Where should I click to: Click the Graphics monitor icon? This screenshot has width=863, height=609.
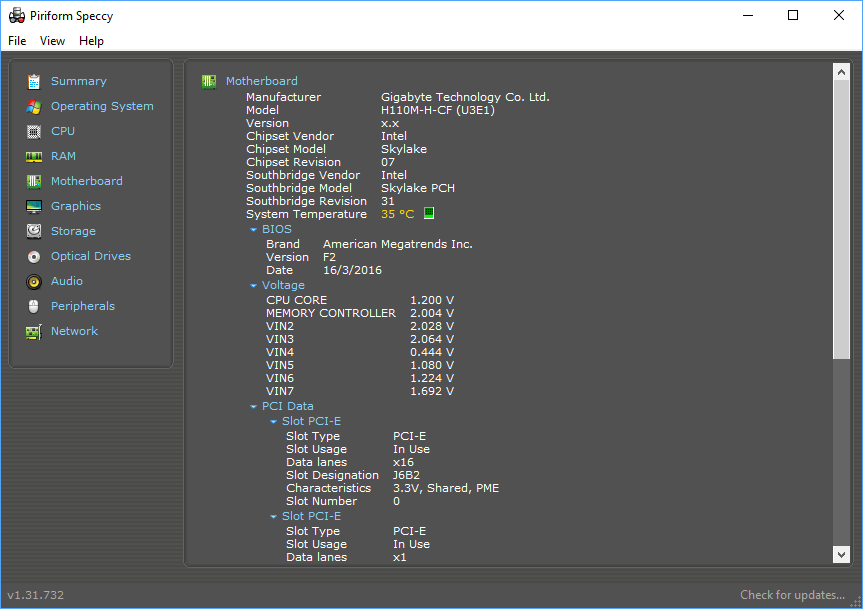click(34, 207)
